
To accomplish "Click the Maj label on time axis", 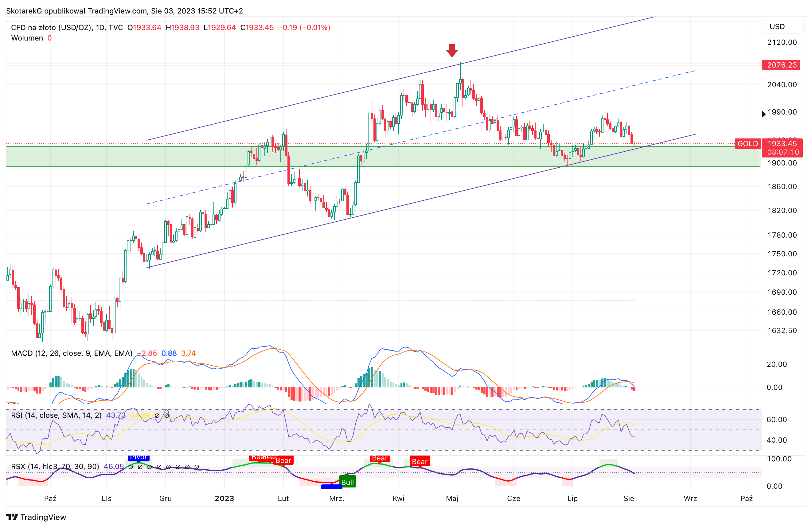I will tap(452, 498).
